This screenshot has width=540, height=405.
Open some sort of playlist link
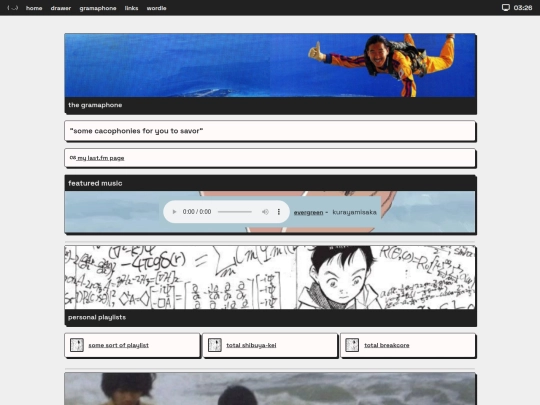(118, 345)
